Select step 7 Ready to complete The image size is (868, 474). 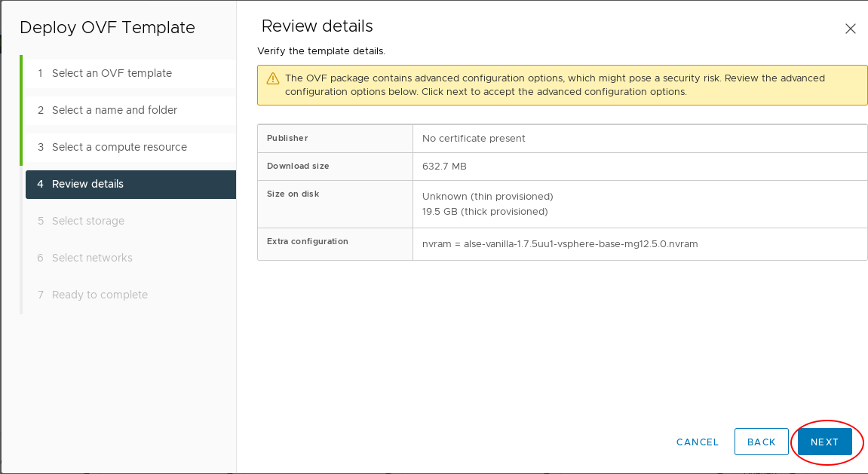pos(130,295)
